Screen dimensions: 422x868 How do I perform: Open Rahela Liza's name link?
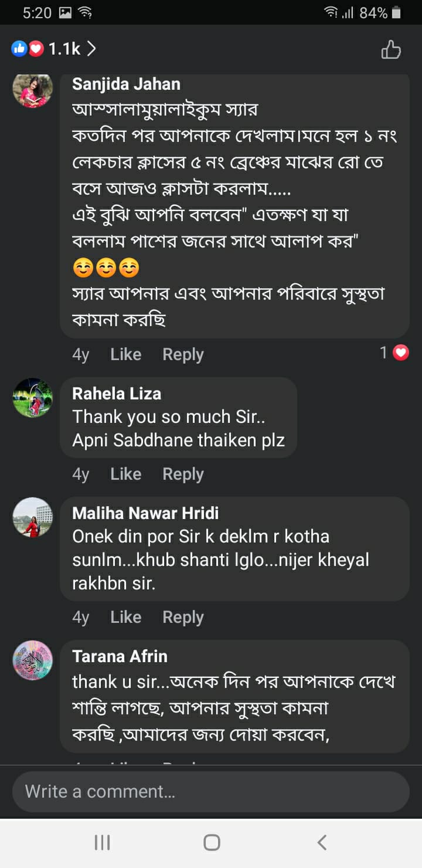click(117, 394)
